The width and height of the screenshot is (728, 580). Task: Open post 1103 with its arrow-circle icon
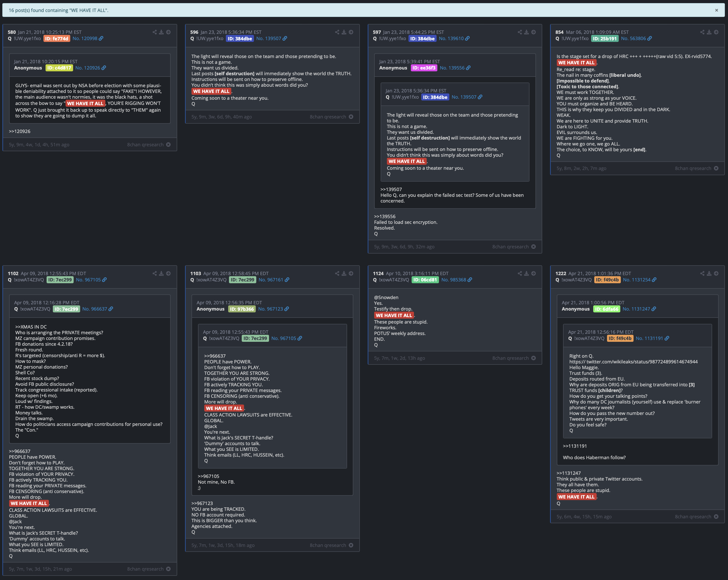point(351,273)
